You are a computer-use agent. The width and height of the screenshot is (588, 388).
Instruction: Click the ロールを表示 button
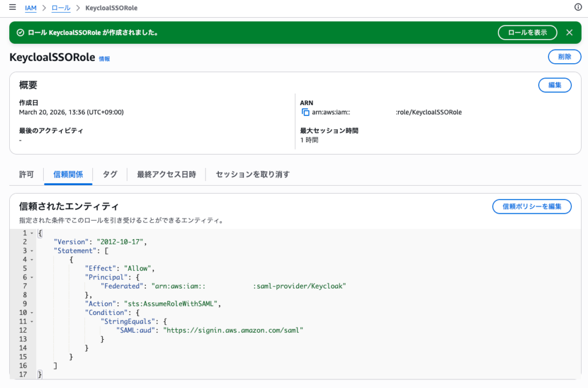[x=527, y=33]
